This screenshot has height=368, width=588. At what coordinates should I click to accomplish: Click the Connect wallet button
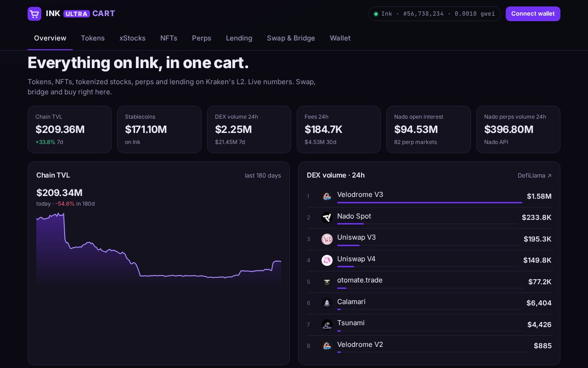coord(533,14)
